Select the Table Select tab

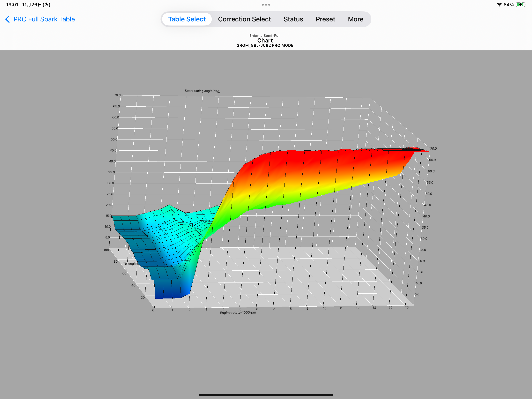pos(187,19)
